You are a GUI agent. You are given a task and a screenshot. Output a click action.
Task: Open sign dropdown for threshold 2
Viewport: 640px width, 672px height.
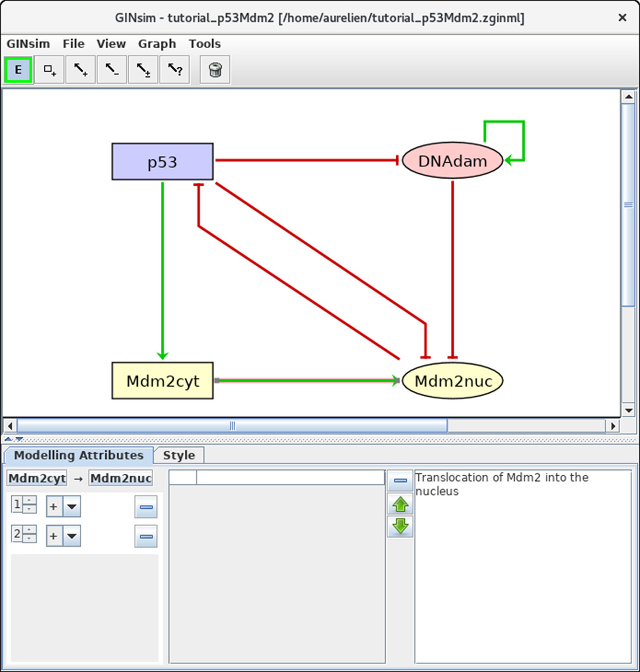(x=72, y=536)
